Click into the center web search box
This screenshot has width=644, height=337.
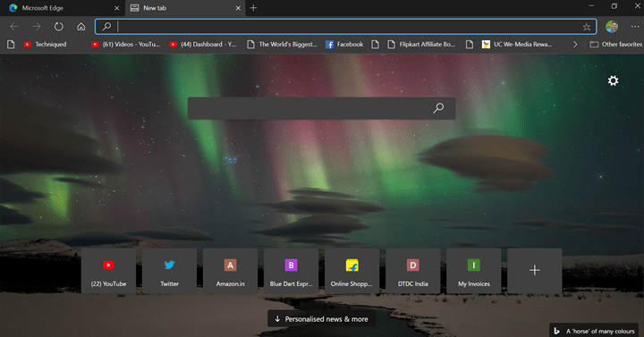pos(321,108)
